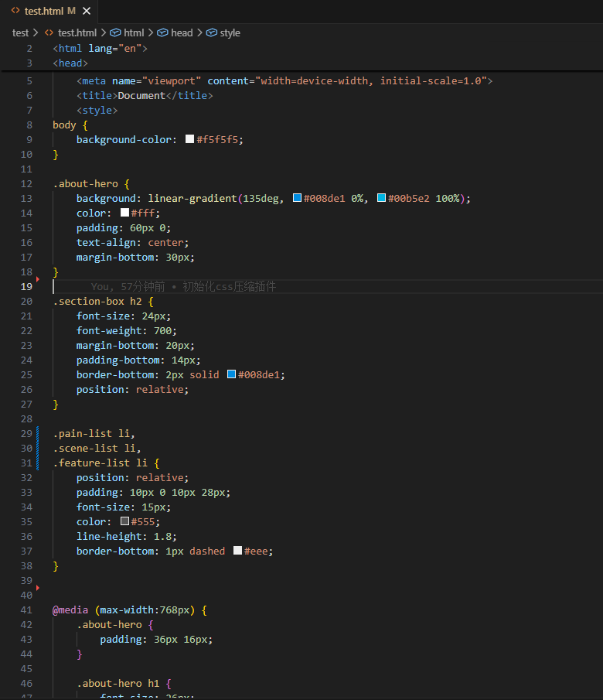Select the test.html tab
603x700 pixels.
(49, 11)
